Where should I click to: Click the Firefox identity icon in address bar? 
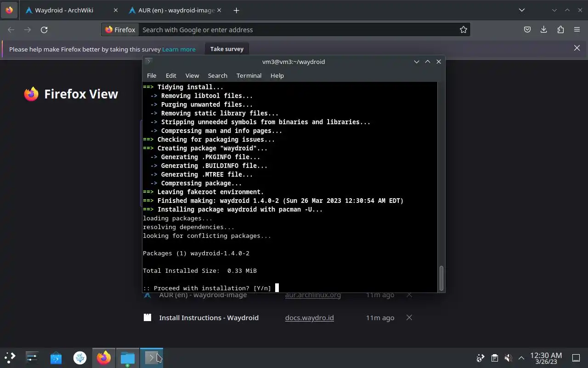120,29
